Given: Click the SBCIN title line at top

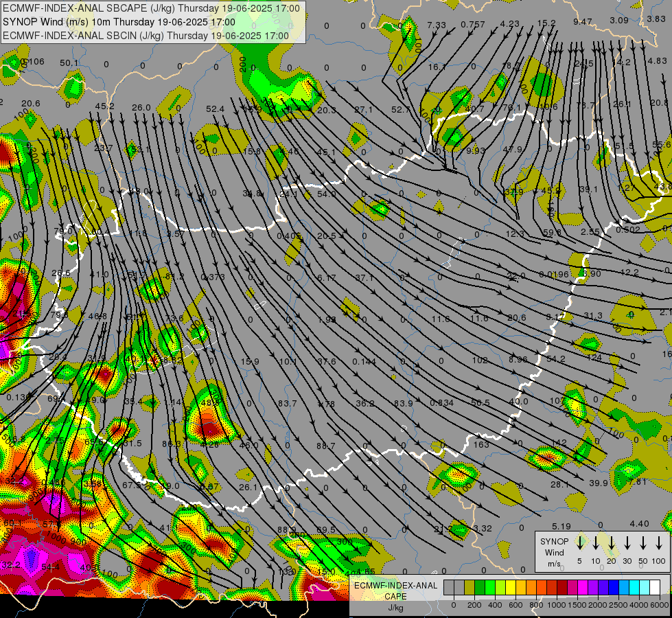Looking at the screenshot, I should click(x=146, y=36).
